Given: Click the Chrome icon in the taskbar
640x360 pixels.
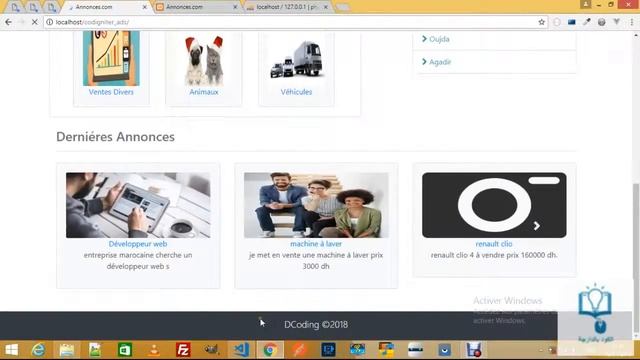Looking at the screenshot, I should point(269,350).
